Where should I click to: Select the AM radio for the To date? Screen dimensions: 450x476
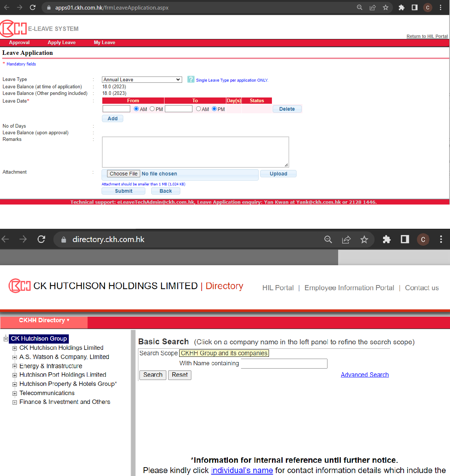(198, 109)
